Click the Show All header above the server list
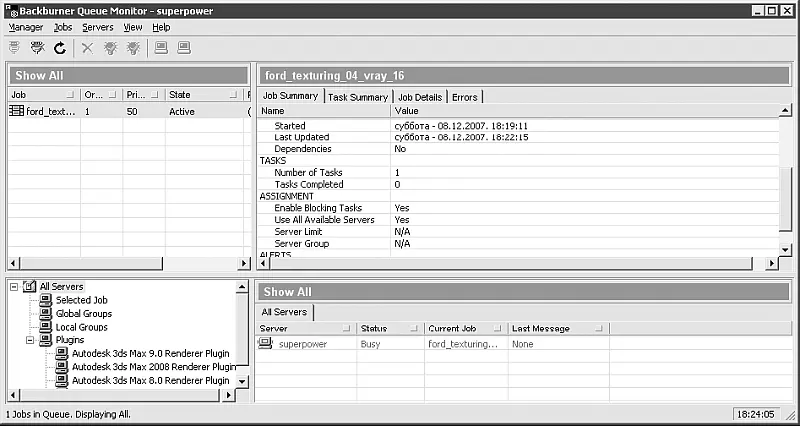This screenshot has width=800, height=426. 523,292
